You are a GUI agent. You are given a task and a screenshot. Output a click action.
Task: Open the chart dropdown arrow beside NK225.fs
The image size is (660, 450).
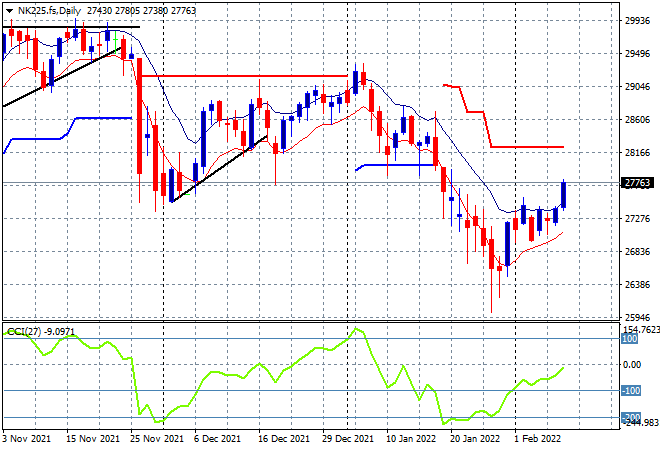click(9, 11)
